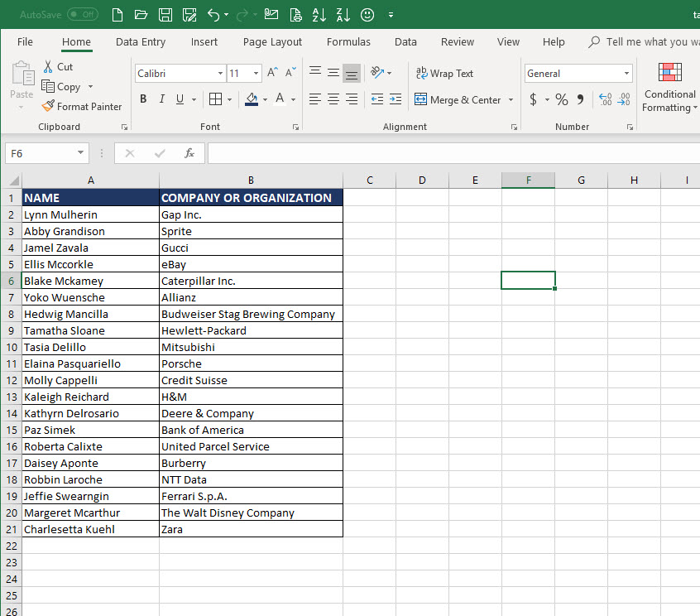
Task: Open Conditional Formatting menu
Action: click(670, 88)
